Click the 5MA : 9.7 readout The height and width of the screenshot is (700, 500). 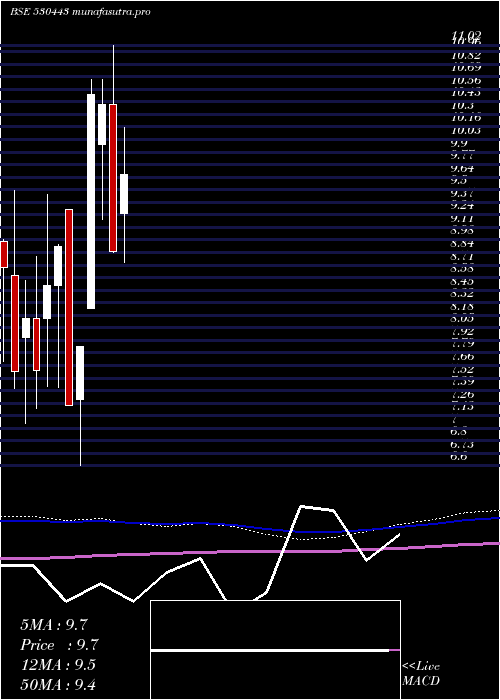[54, 625]
